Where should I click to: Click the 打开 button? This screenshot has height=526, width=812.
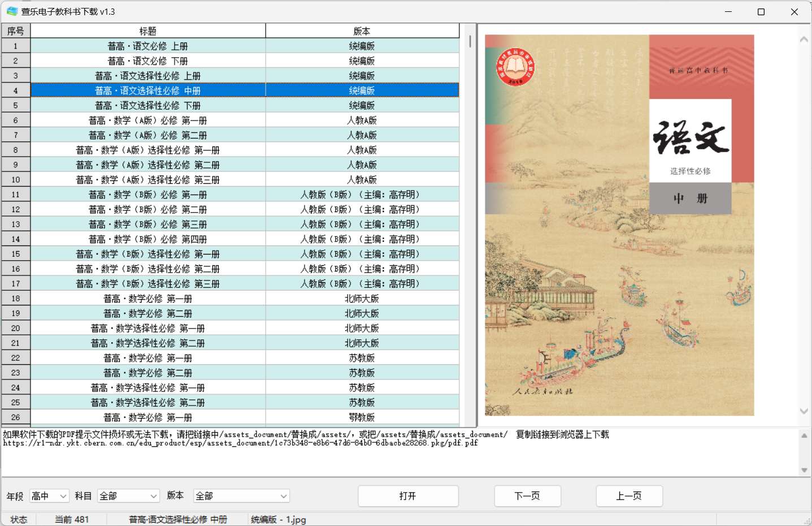pyautogui.click(x=408, y=496)
